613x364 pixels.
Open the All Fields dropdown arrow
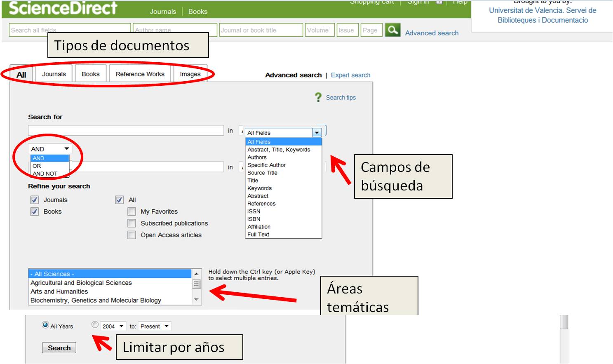(317, 133)
